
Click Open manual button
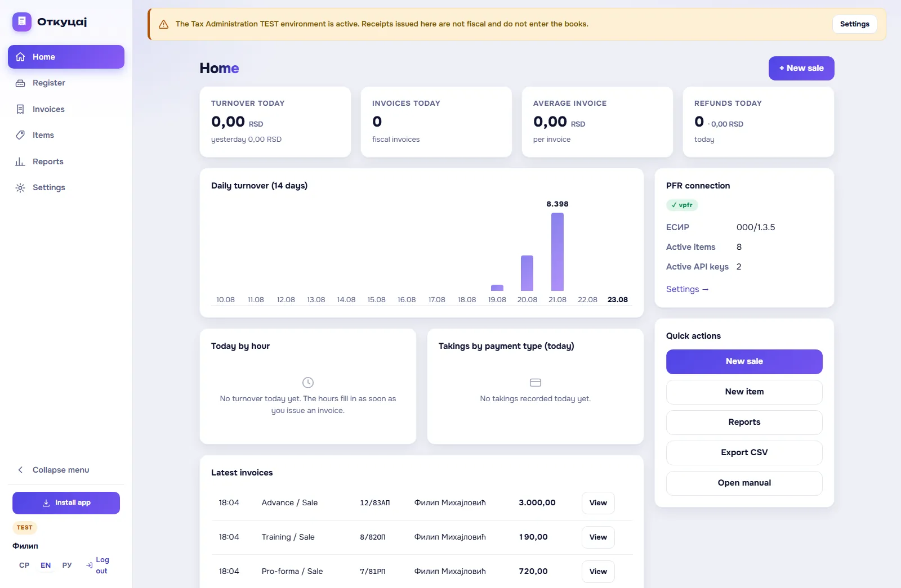pos(744,483)
